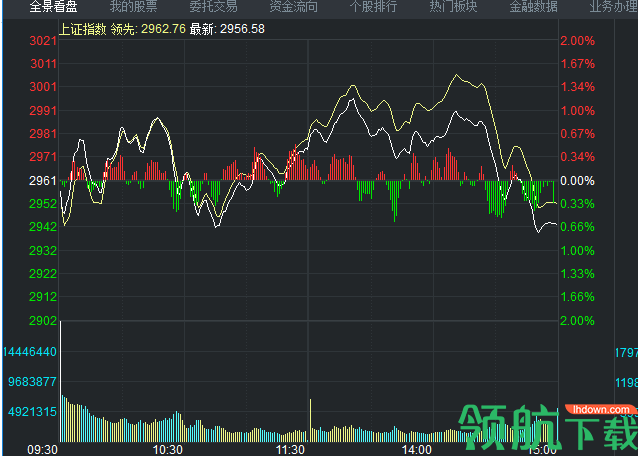
Task: Click the red 2.00% percent label
Action: [x=577, y=41]
